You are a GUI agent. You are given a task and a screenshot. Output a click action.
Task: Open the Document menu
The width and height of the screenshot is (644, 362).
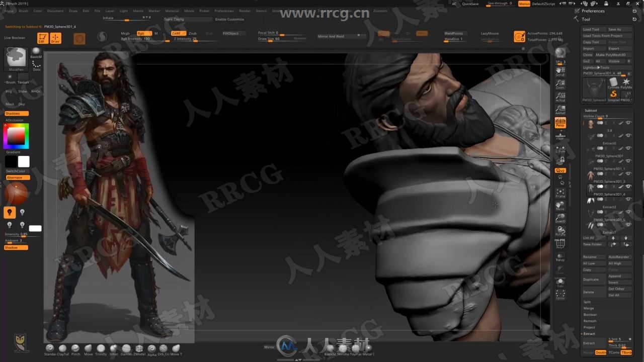coord(55,11)
